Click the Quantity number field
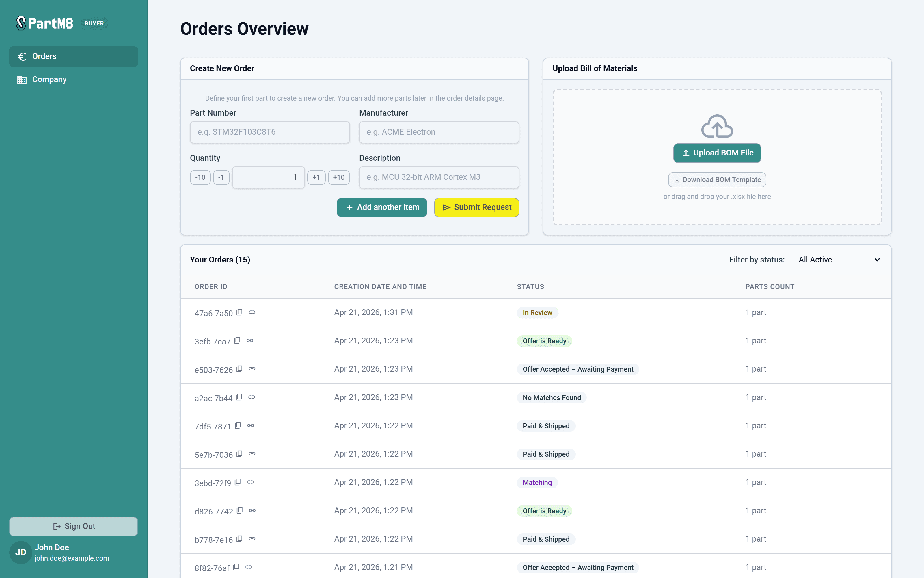924x578 pixels. [x=269, y=177]
